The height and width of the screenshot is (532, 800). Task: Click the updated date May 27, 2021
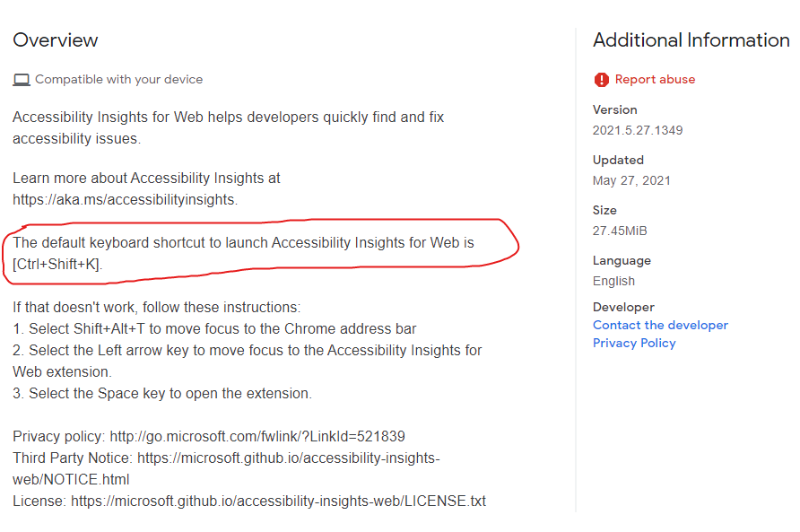[631, 180]
